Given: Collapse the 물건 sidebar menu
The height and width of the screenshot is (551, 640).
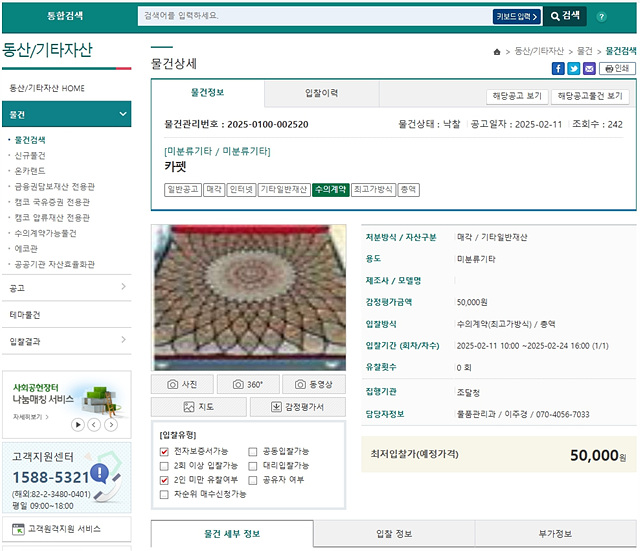Looking at the screenshot, I should coord(67,114).
